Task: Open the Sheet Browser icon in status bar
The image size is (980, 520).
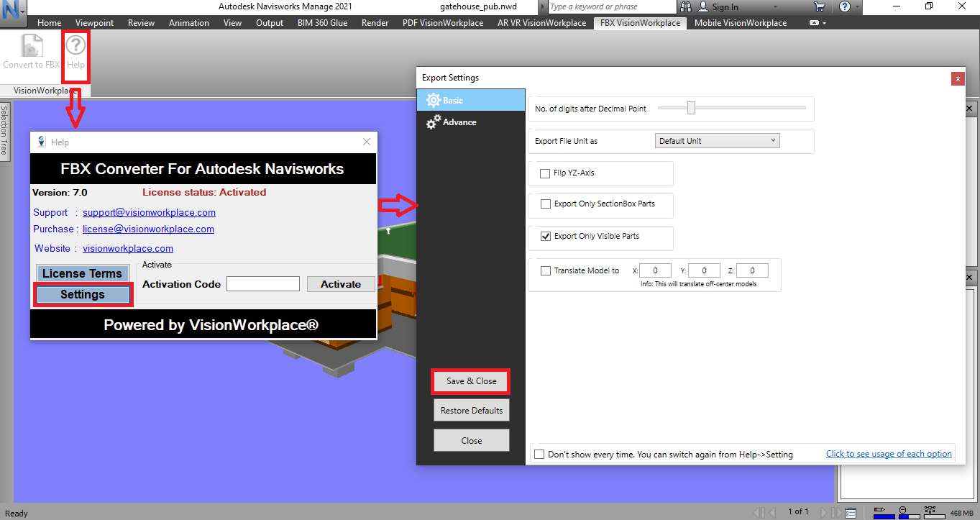Action: (x=851, y=513)
